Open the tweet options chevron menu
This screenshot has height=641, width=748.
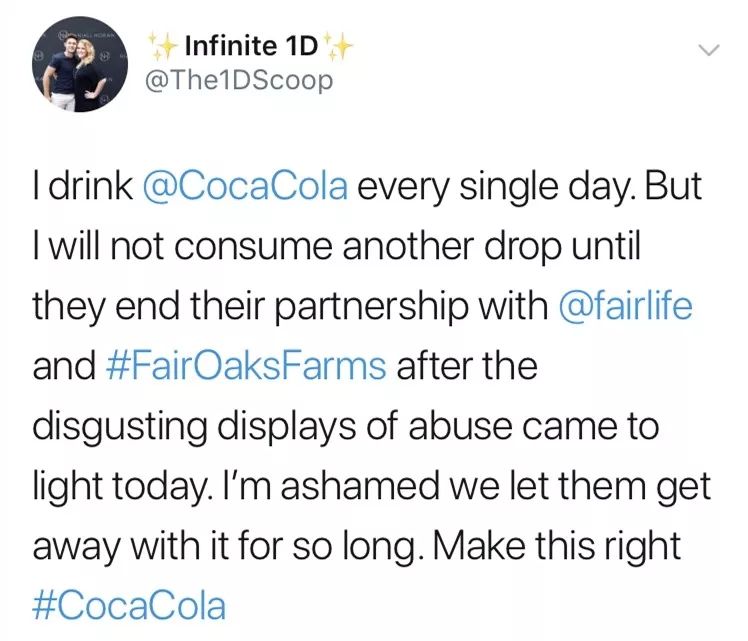tap(707, 50)
